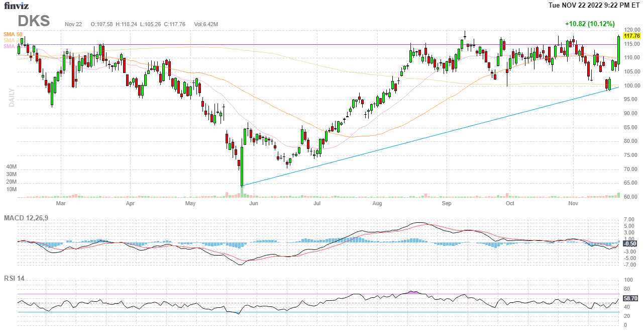
Task: Click the black 58.70 RSI value tag
Action: (630, 298)
